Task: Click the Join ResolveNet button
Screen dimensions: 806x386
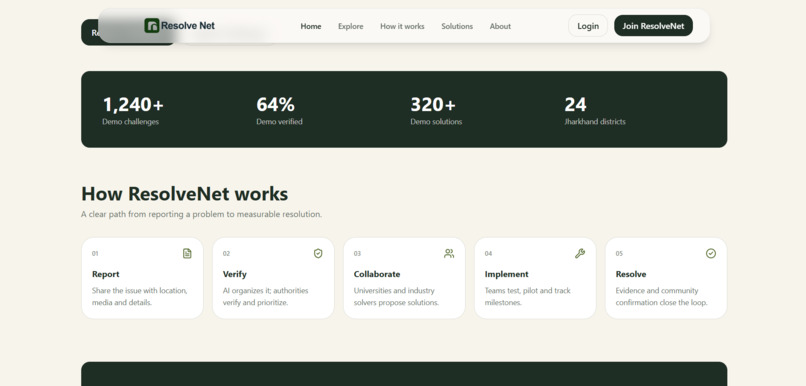Action: point(653,26)
